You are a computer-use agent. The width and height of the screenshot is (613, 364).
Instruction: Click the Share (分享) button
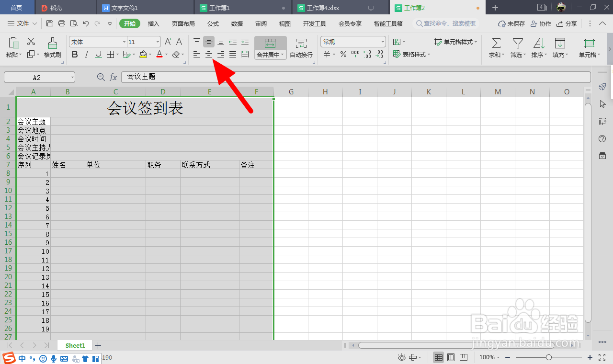567,23
